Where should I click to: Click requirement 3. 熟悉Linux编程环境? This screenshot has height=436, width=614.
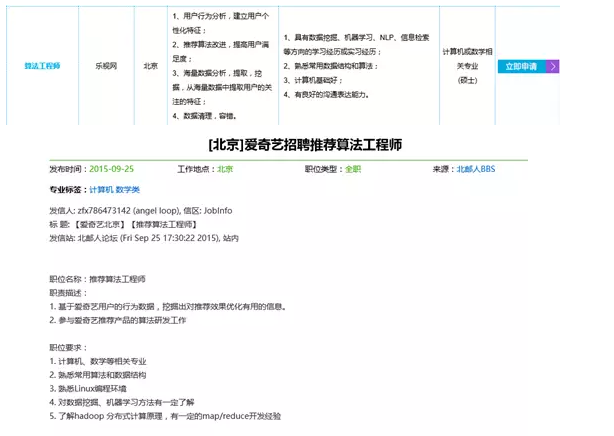[88, 389]
